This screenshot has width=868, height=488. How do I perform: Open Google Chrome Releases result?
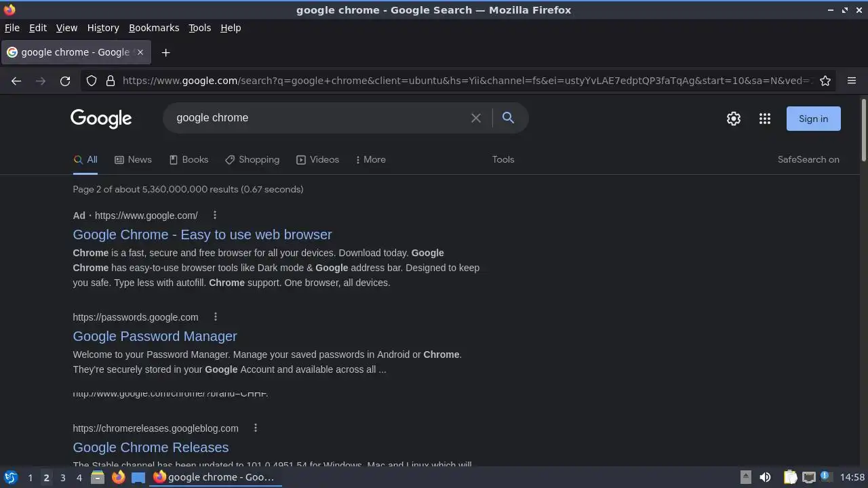coord(151,447)
